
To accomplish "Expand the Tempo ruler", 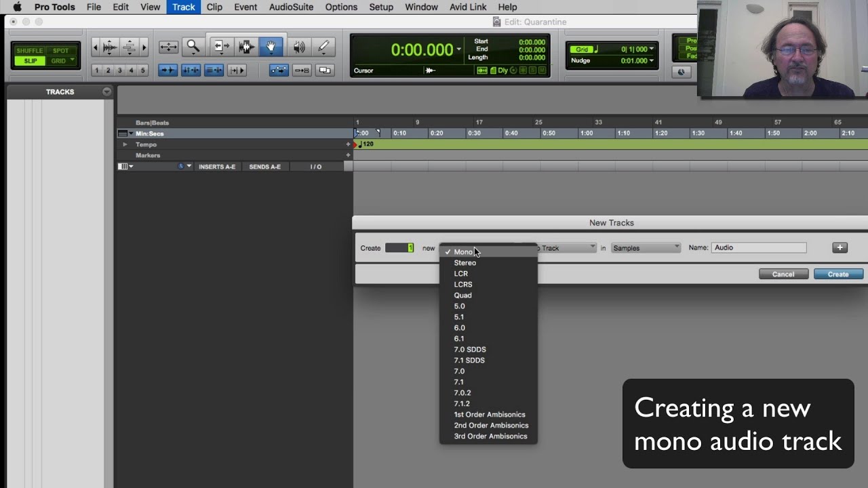I will tap(125, 144).
